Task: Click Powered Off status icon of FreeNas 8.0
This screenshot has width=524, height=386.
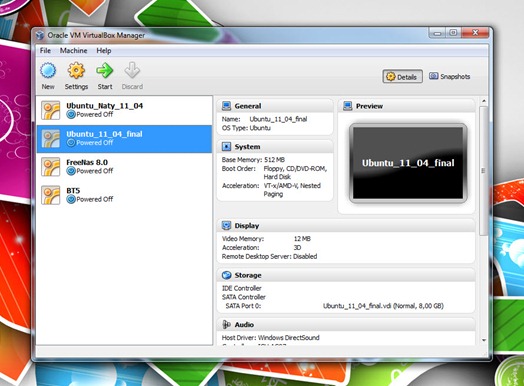Action: tap(71, 171)
